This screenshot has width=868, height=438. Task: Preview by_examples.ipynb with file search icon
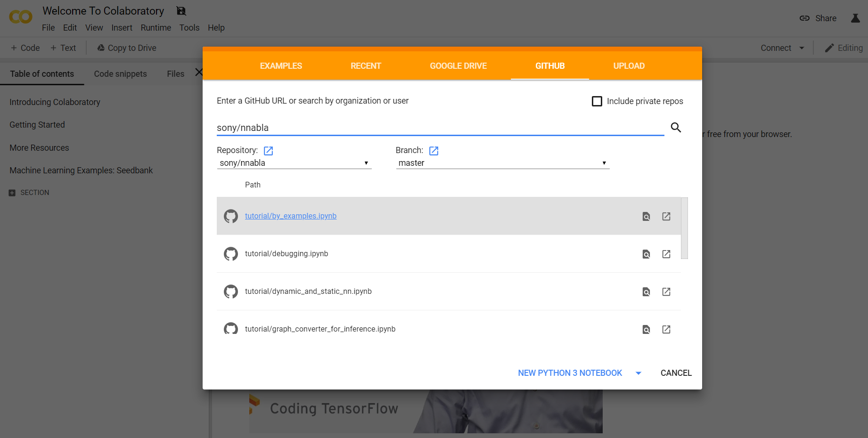647,216
